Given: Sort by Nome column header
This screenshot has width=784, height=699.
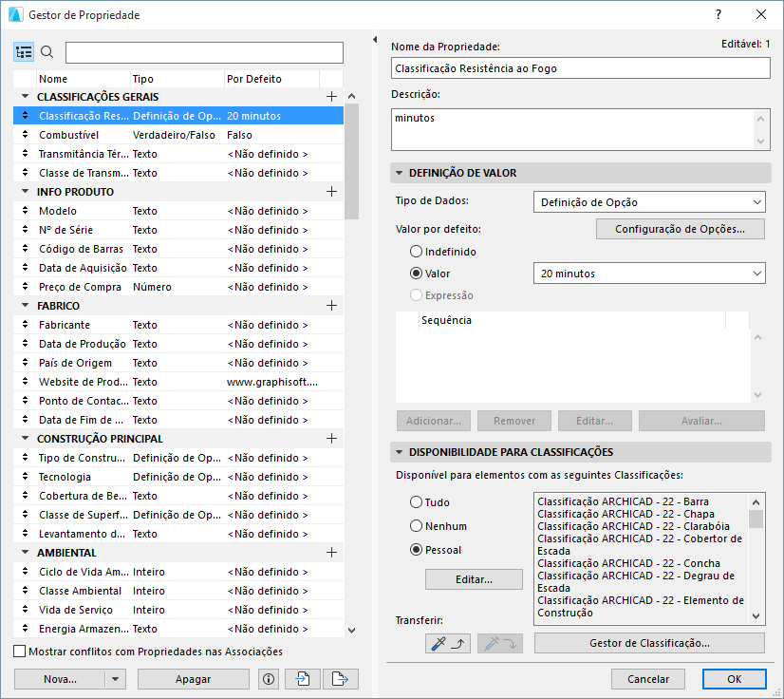Looking at the screenshot, I should [84, 79].
